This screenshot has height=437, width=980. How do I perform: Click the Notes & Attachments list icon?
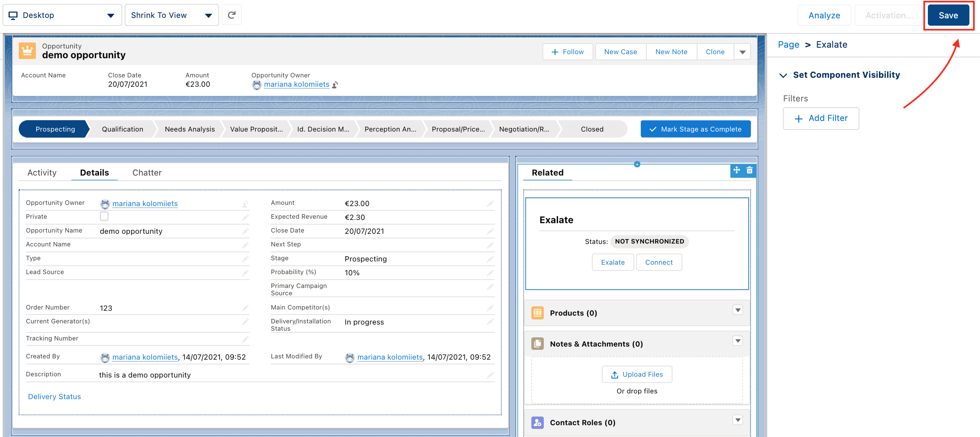coord(537,344)
